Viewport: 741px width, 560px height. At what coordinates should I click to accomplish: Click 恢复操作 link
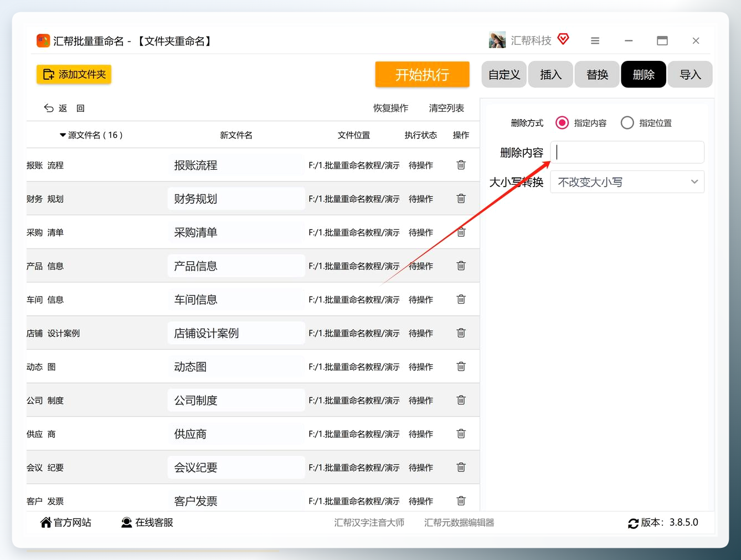(x=391, y=108)
